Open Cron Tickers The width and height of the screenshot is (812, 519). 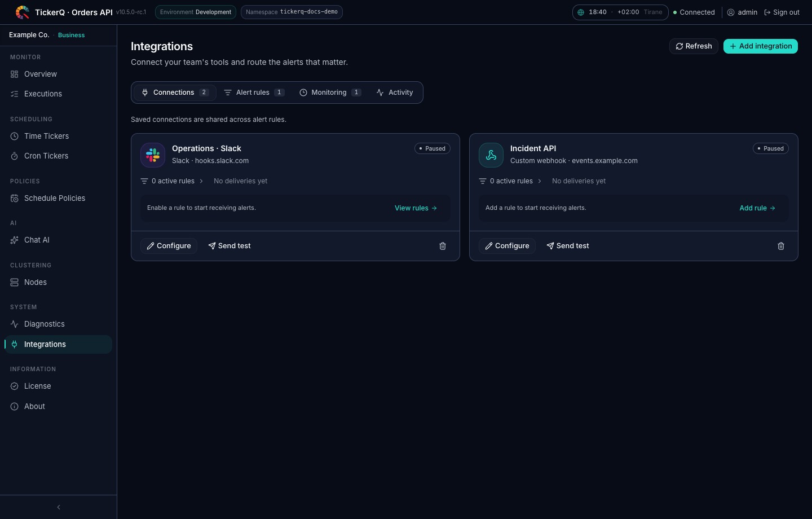tap(59, 156)
